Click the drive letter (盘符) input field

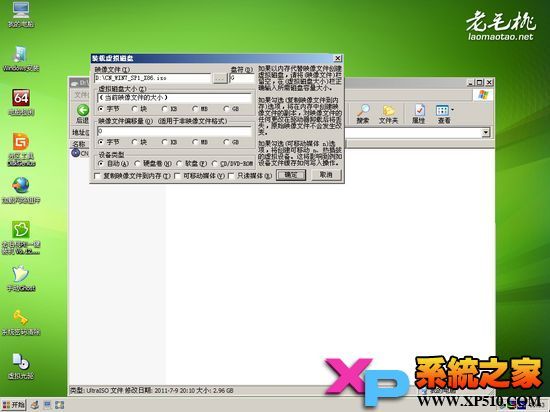click(242, 78)
